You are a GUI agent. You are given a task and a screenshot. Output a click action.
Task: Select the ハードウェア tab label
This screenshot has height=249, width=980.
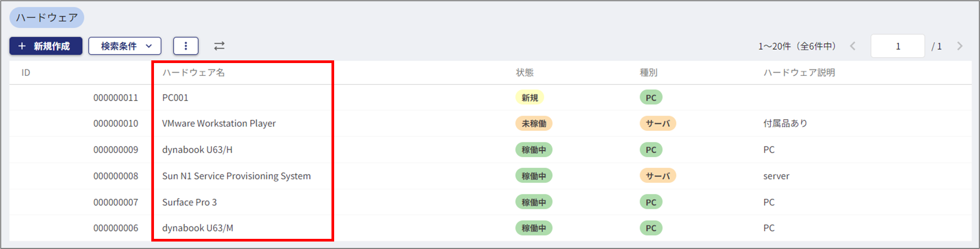47,18
